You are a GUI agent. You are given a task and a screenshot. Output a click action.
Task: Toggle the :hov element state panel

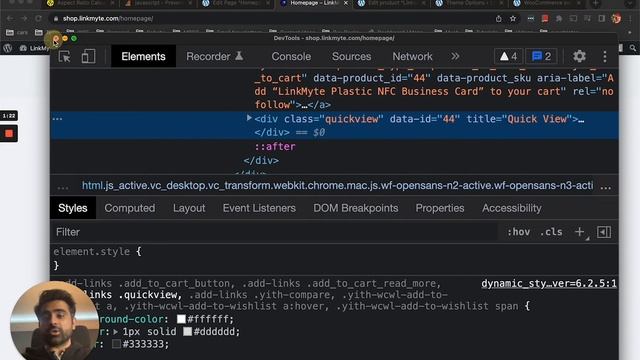[518, 232]
